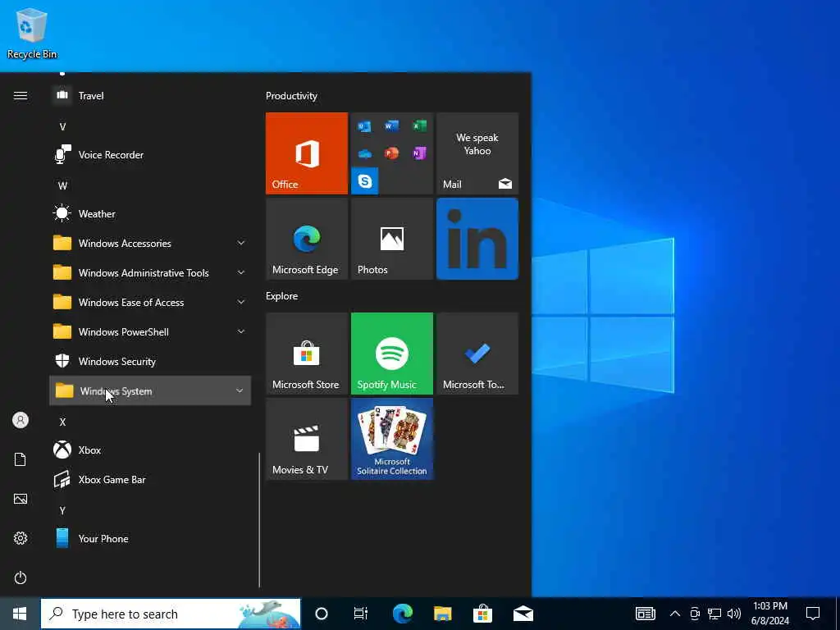Launch the Spotify Music tile
Image resolution: width=840 pixels, height=630 pixels.
(392, 354)
